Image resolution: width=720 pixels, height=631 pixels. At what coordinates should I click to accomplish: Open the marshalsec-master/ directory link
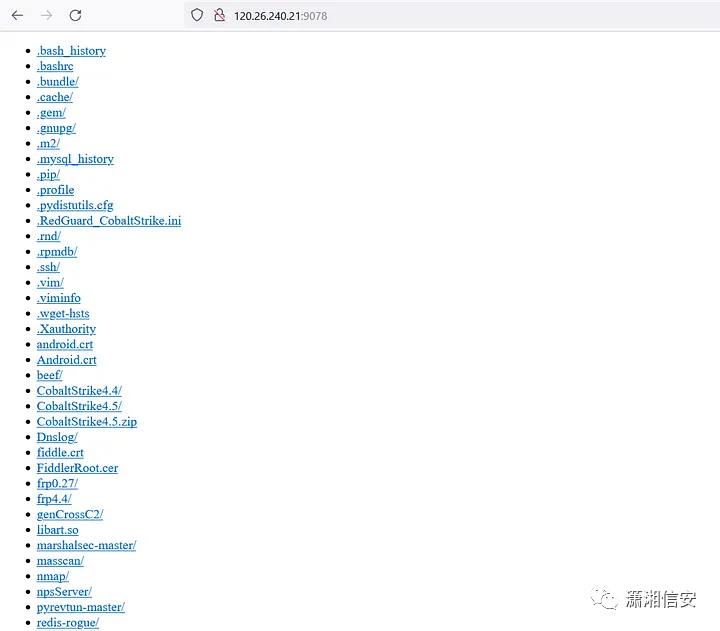pyautogui.click(x=86, y=546)
